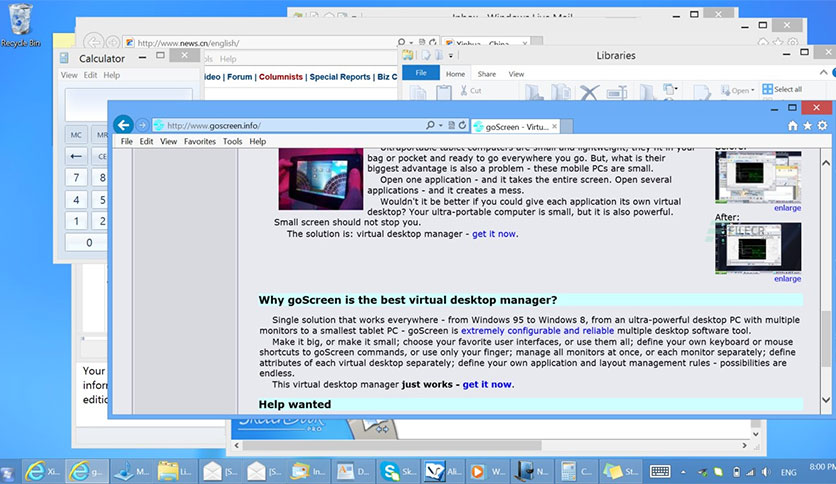The image size is (836, 484).
Task: Open Columnists link on Xinhua page
Action: [280, 77]
